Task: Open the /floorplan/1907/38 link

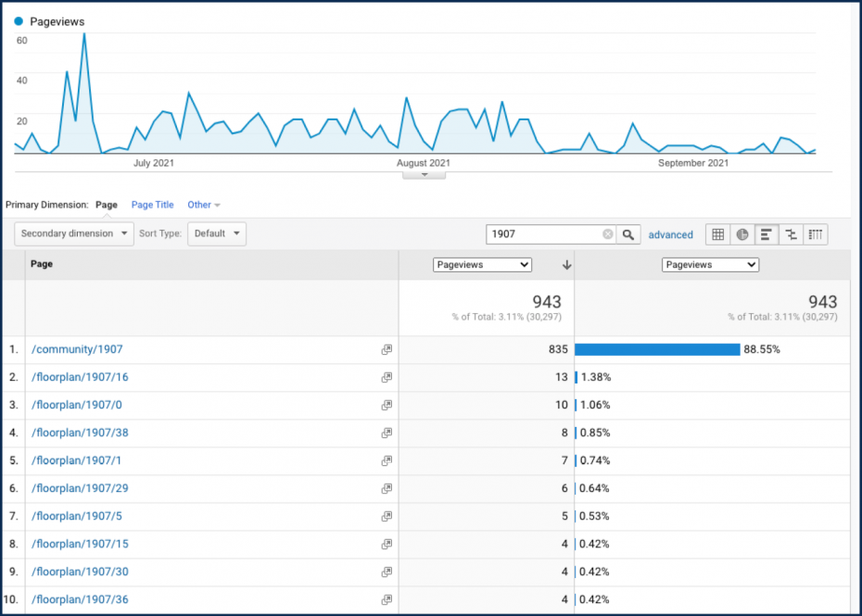Action: 80,433
